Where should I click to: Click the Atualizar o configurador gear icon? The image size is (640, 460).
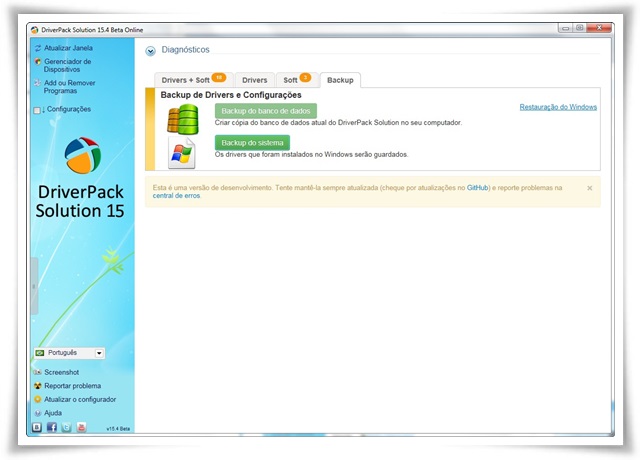pos(38,399)
